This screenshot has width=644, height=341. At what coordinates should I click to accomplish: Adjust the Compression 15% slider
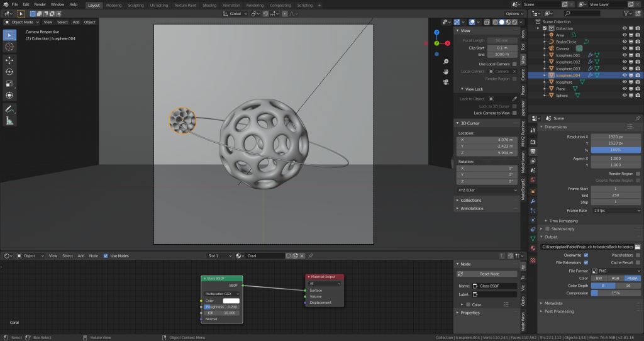click(616, 293)
